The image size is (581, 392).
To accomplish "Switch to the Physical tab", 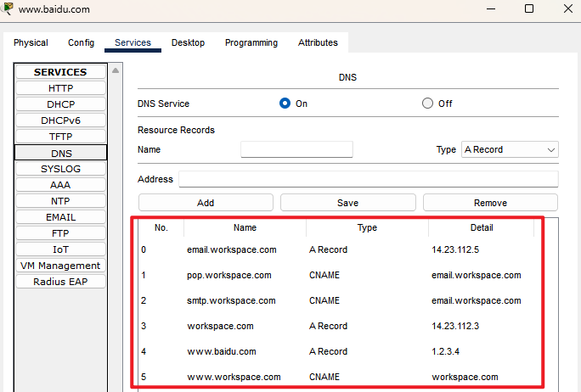I will pyautogui.click(x=31, y=42).
